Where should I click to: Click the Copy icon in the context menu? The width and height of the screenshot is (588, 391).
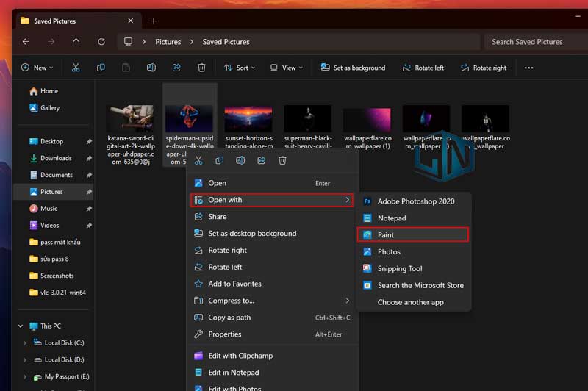pos(219,160)
